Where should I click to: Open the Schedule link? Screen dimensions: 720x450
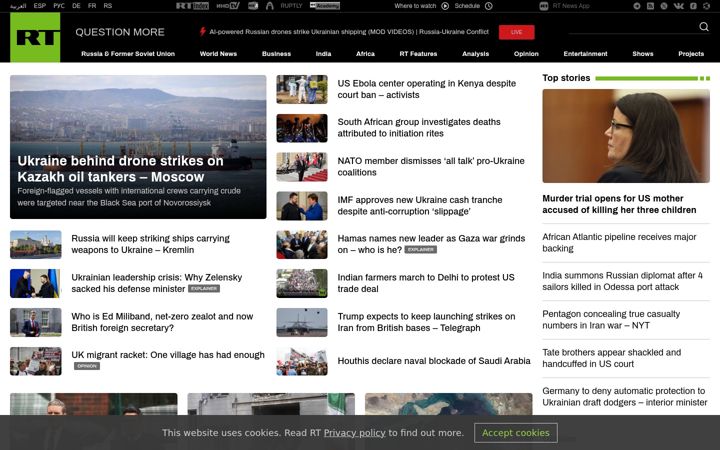click(x=467, y=6)
